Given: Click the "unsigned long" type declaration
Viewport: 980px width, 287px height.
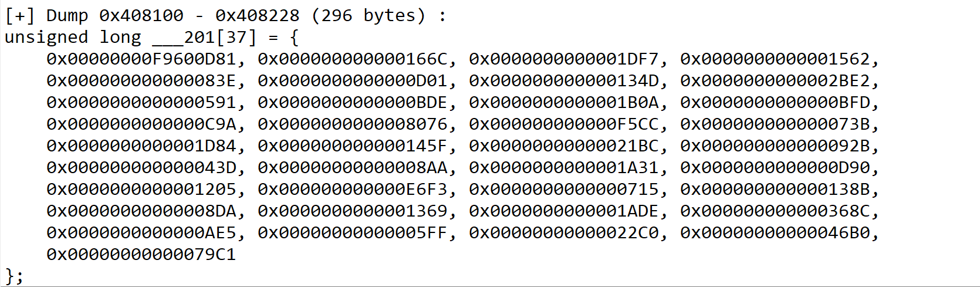Looking at the screenshot, I should click(73, 38).
